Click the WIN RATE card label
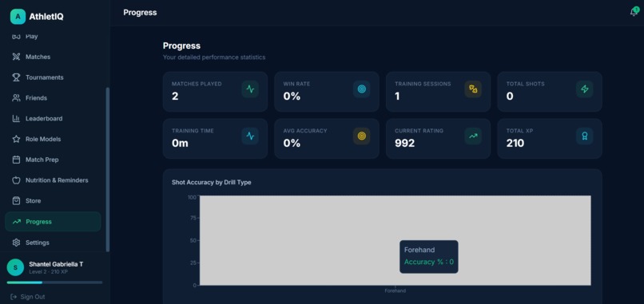This screenshot has height=304, width=644. click(296, 84)
